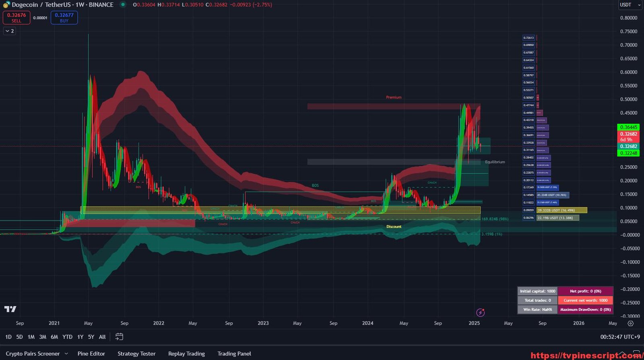The width and height of the screenshot is (644, 360).
Task: Open the USDT currency dropdown
Action: click(630, 5)
